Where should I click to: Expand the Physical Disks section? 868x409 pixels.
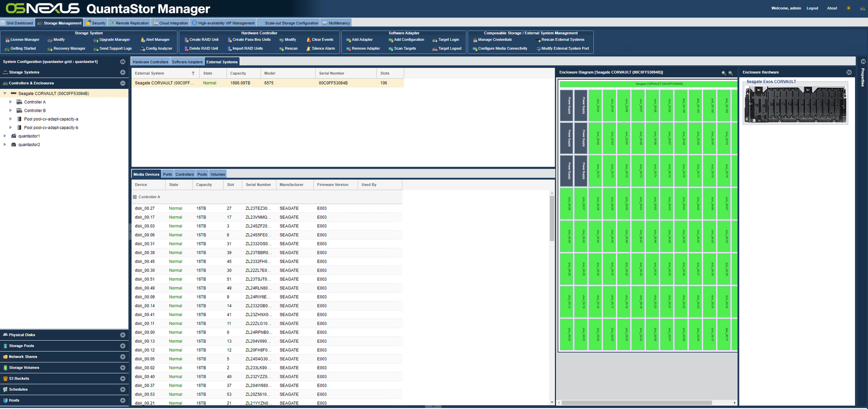(123, 335)
